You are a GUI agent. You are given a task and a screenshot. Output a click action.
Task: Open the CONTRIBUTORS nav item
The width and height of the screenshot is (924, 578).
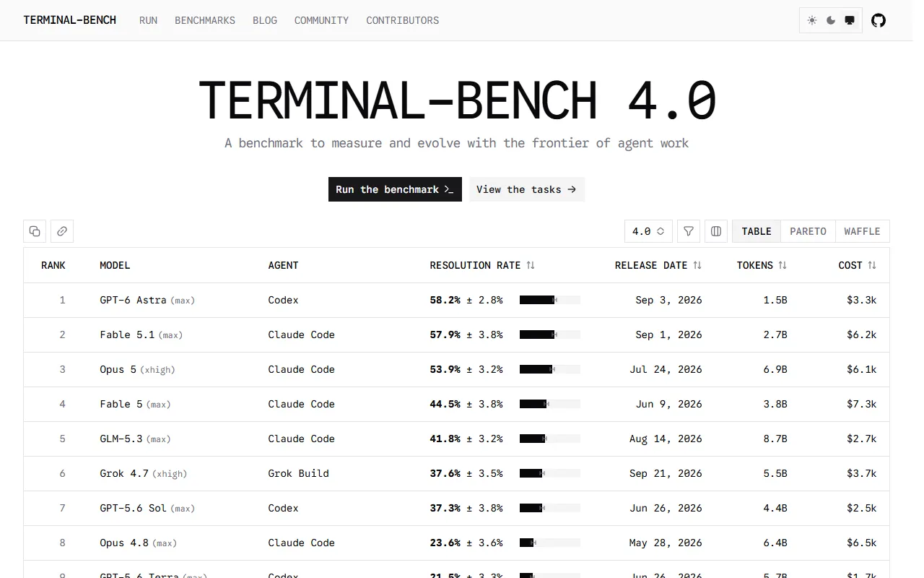pyautogui.click(x=402, y=20)
